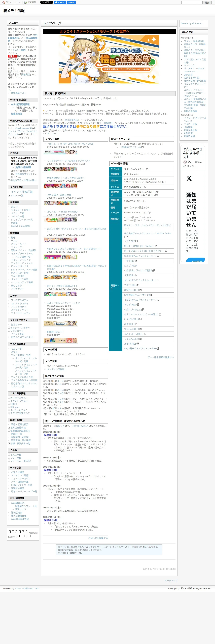Expand the アワメモ限定でんこ tree item
This screenshot has width=215, height=644.
point(9,413)
